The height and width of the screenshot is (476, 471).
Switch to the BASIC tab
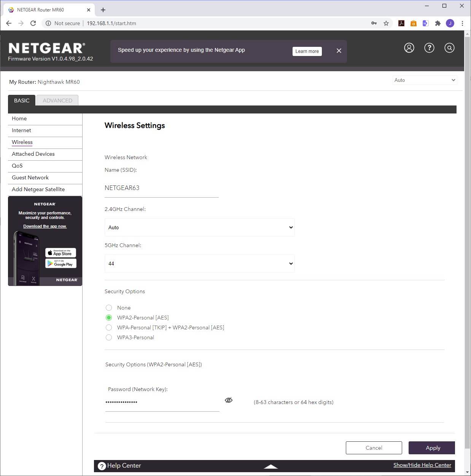pyautogui.click(x=22, y=101)
